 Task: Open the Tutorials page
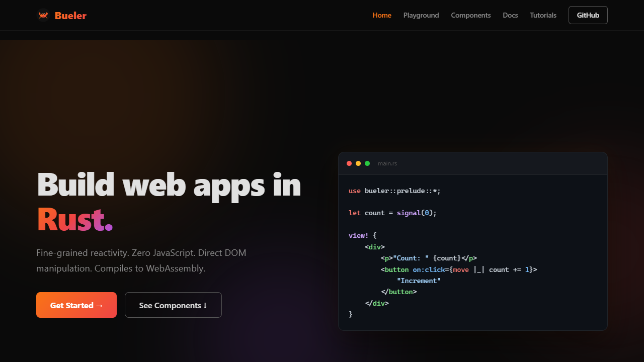coord(543,15)
